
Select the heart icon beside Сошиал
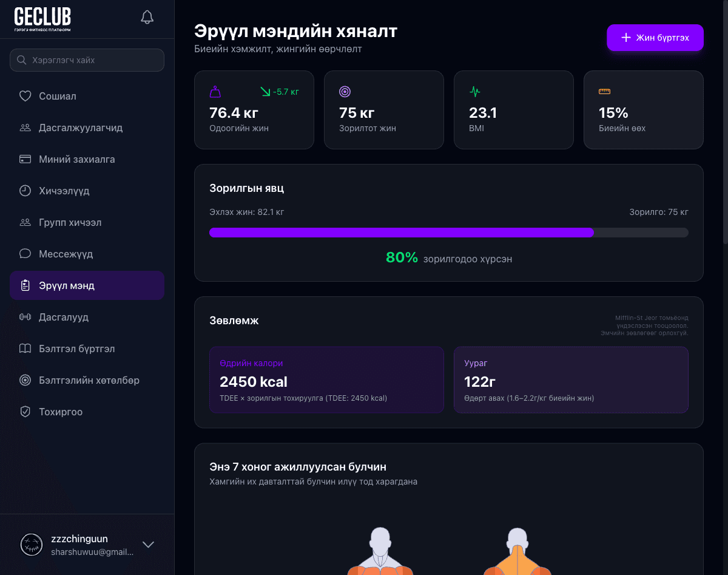25,96
